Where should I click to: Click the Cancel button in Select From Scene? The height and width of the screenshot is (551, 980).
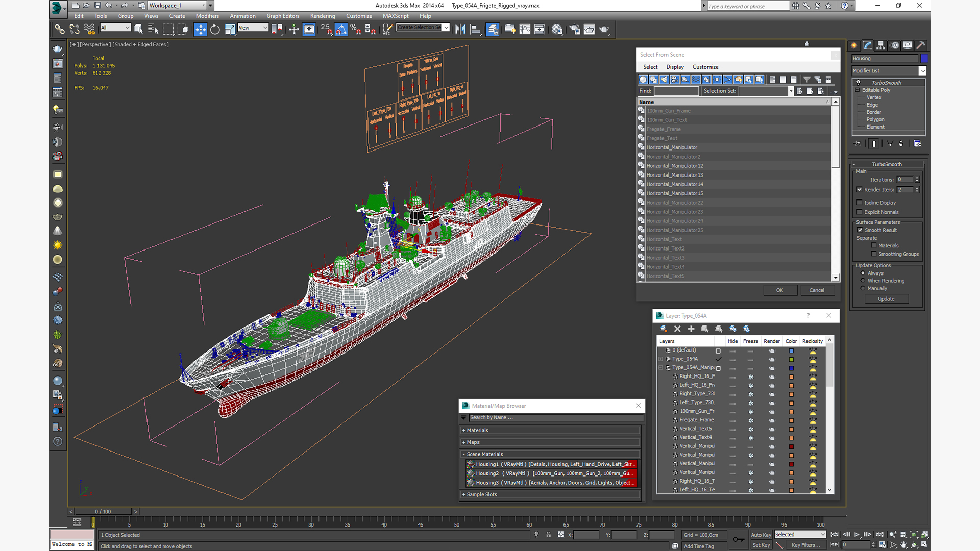point(817,290)
